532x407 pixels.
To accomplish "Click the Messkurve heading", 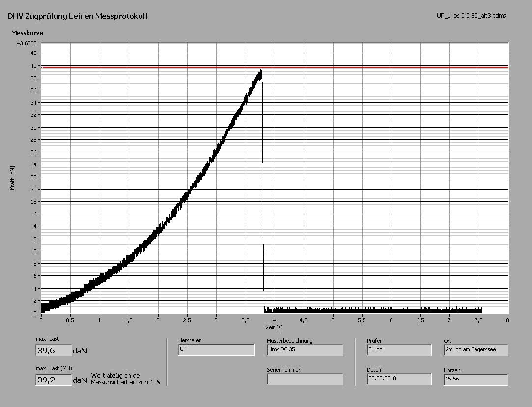I will [27, 33].
